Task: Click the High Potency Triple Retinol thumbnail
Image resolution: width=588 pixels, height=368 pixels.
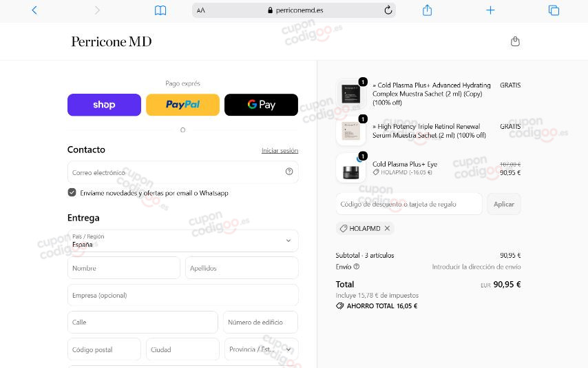Action: pyautogui.click(x=351, y=131)
